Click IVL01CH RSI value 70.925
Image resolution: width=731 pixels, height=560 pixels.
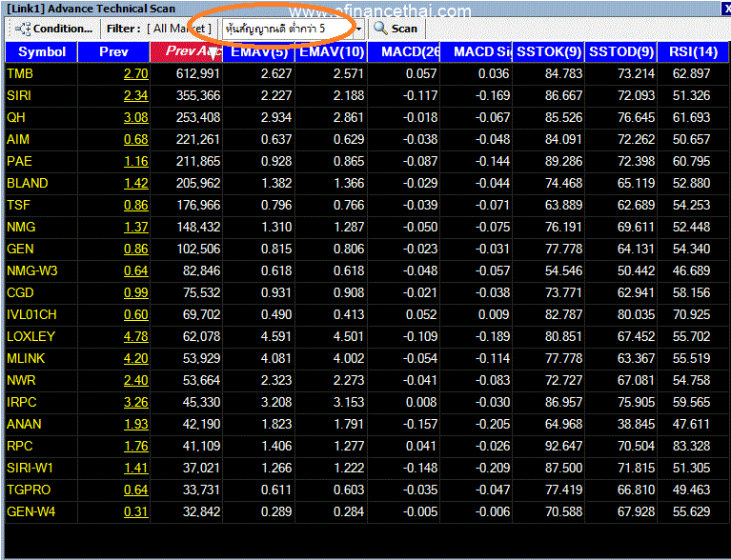(691, 314)
